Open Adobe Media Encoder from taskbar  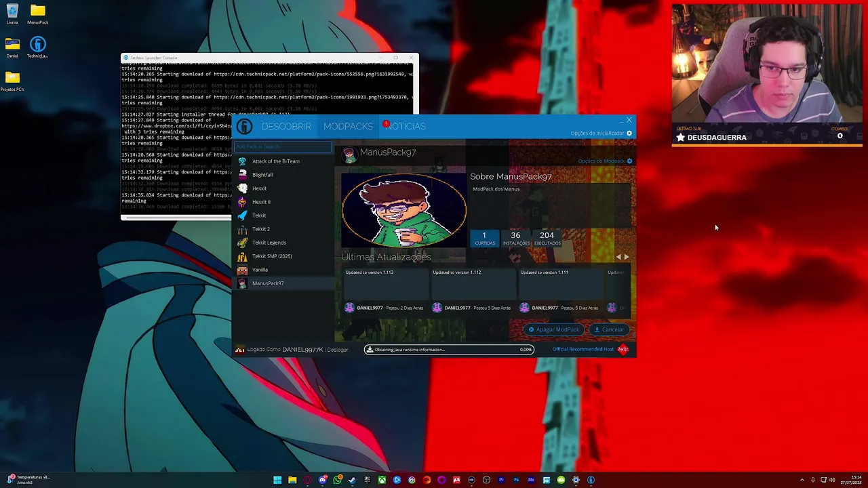pyautogui.click(x=531, y=480)
